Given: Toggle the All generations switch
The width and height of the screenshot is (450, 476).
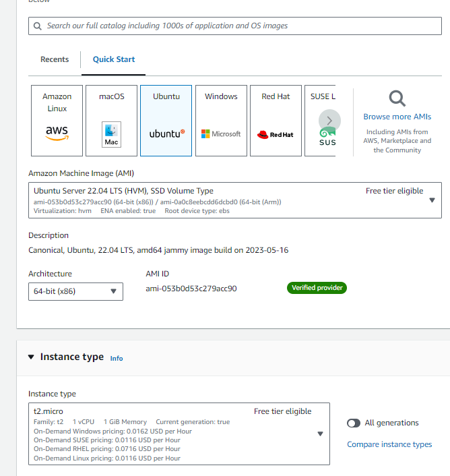Looking at the screenshot, I should click(354, 423).
